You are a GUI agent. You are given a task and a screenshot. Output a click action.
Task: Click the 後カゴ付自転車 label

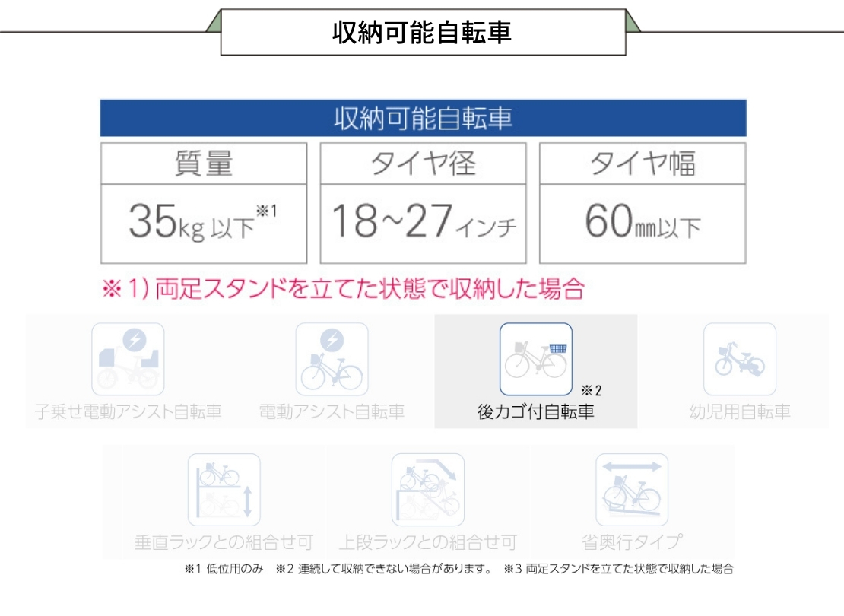(535, 412)
